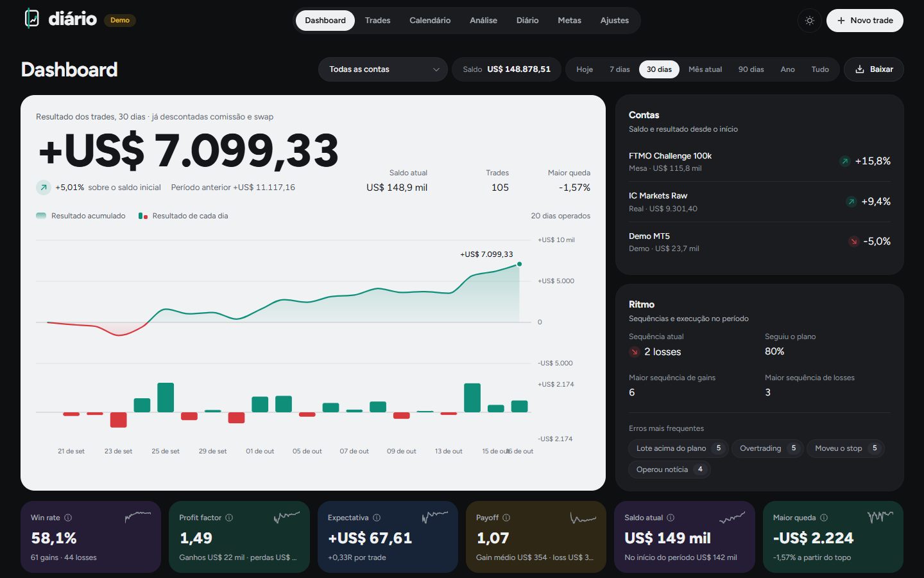Select the Mês atual period filter

705,69
